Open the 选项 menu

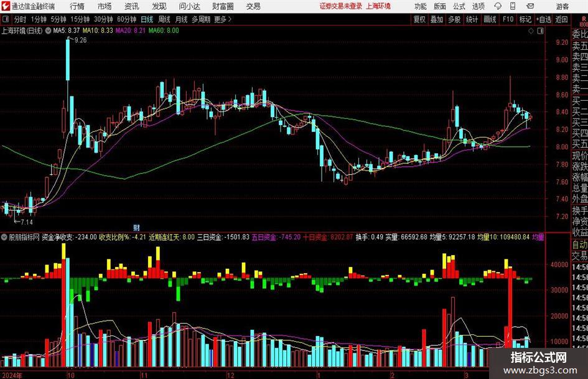coord(478,6)
